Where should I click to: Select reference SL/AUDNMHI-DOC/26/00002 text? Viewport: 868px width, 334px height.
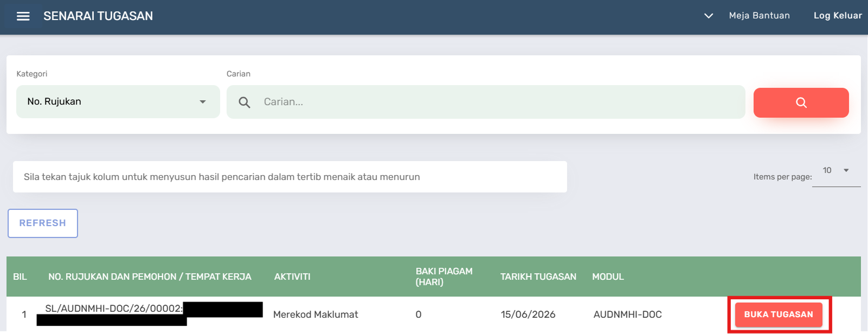(113, 309)
